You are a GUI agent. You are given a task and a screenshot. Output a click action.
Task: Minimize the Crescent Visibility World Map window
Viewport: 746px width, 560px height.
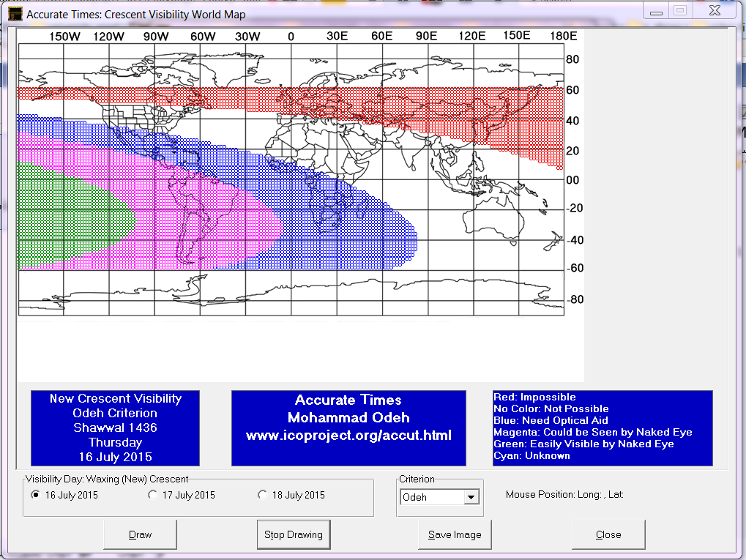656,11
